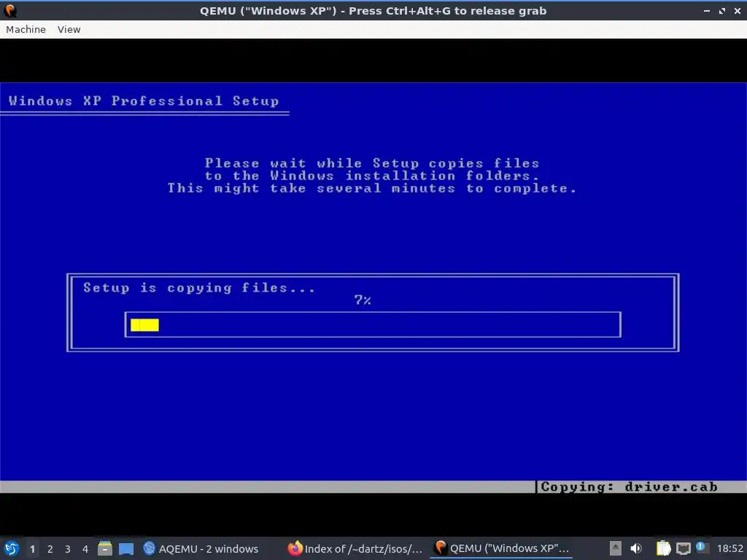Switch to workspace 1
747x560 pixels.
point(32,549)
